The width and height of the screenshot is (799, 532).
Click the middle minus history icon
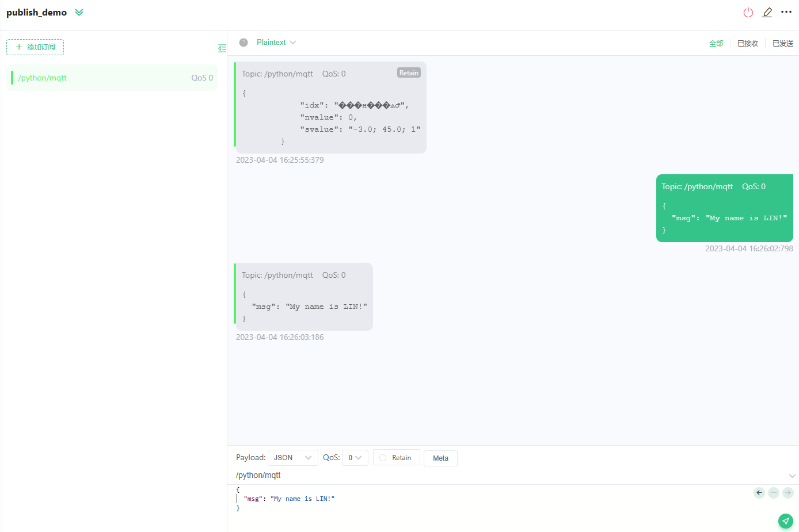774,493
